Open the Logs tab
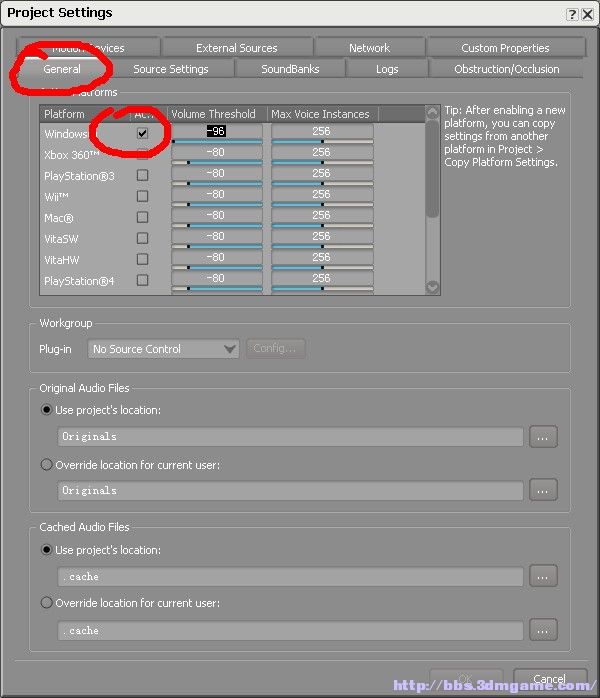 (x=387, y=69)
